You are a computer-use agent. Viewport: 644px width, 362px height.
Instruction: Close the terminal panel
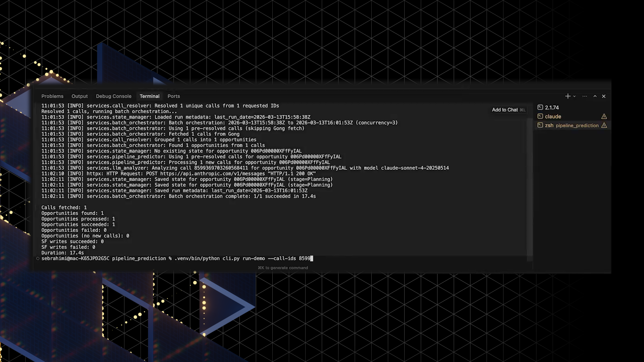click(604, 96)
